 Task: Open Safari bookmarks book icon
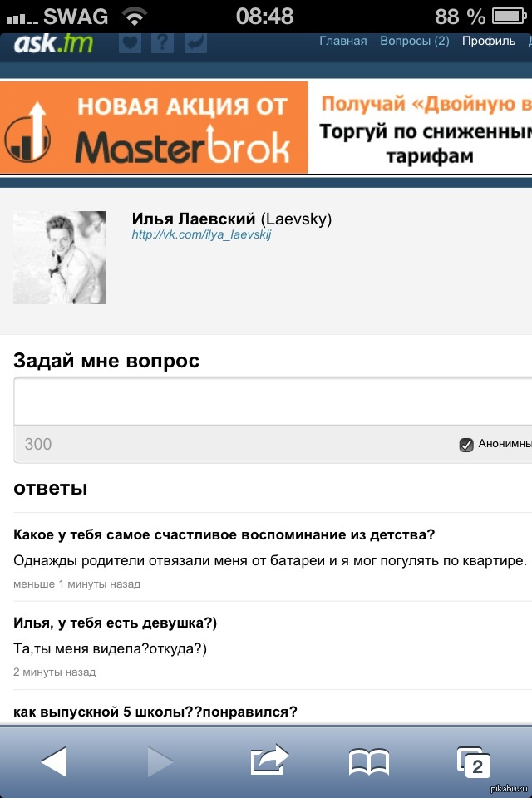click(368, 762)
